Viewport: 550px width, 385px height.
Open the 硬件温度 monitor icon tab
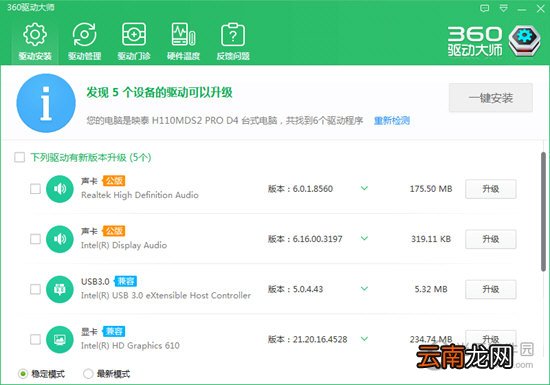183,41
